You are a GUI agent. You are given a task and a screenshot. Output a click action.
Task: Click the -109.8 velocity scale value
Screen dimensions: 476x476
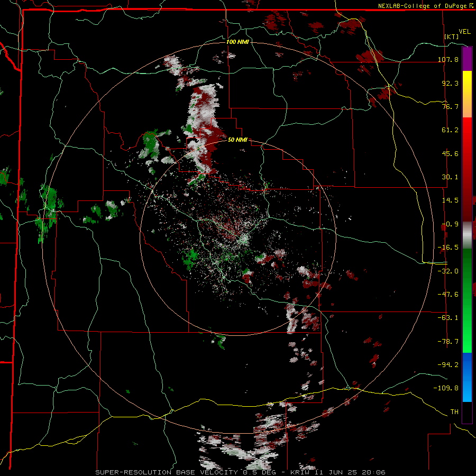[446, 388]
